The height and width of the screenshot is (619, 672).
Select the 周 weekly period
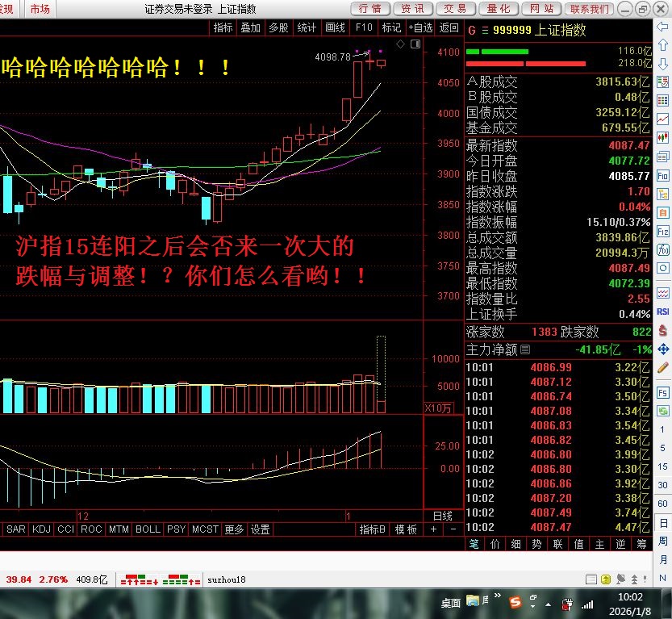pyautogui.click(x=662, y=541)
